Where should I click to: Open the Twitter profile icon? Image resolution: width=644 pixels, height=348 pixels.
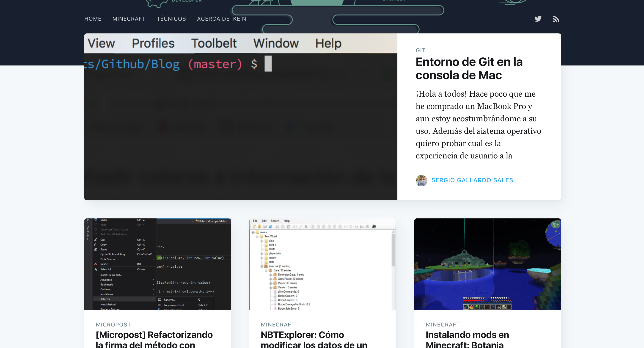click(538, 19)
